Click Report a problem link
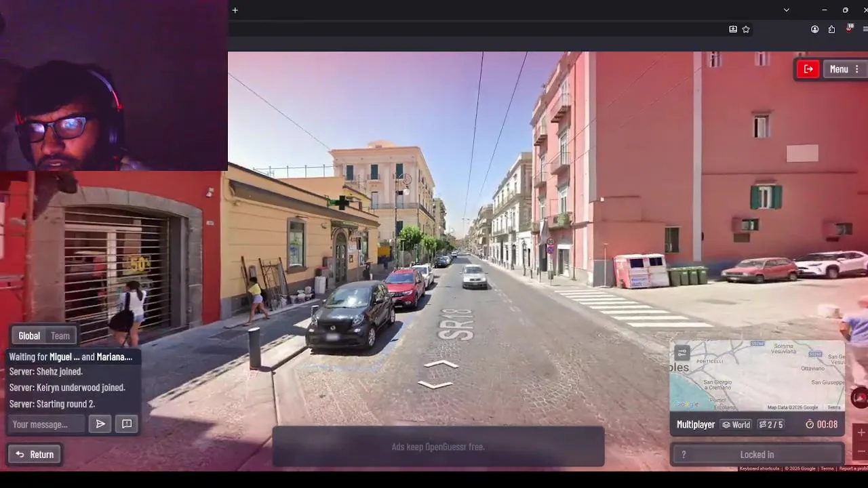Image resolution: width=868 pixels, height=488 pixels. click(853, 468)
